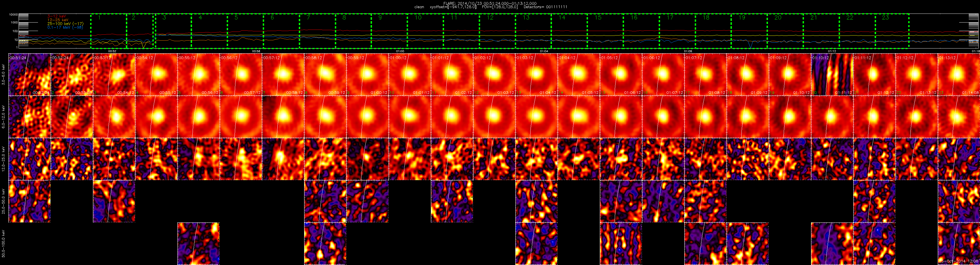The image size is (980, 265).
Task: Click the 'FLARE: 2014/10/23' title line
Action: click(x=490, y=3)
